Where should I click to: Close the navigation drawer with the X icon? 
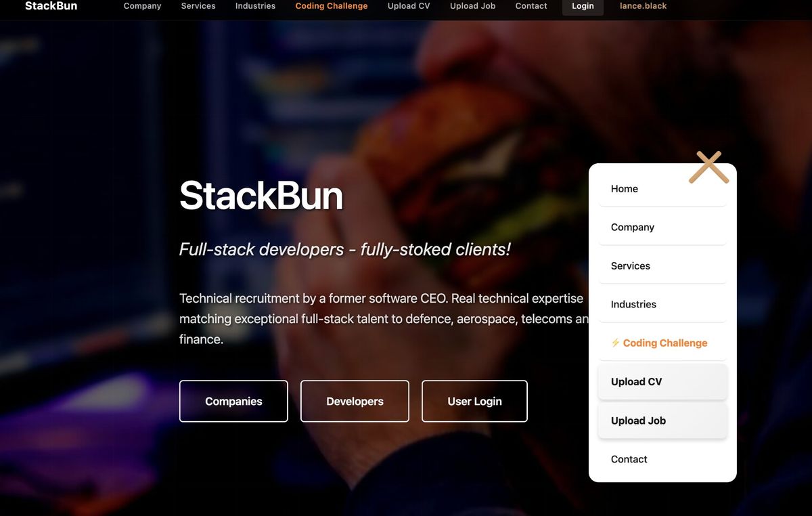click(x=709, y=166)
